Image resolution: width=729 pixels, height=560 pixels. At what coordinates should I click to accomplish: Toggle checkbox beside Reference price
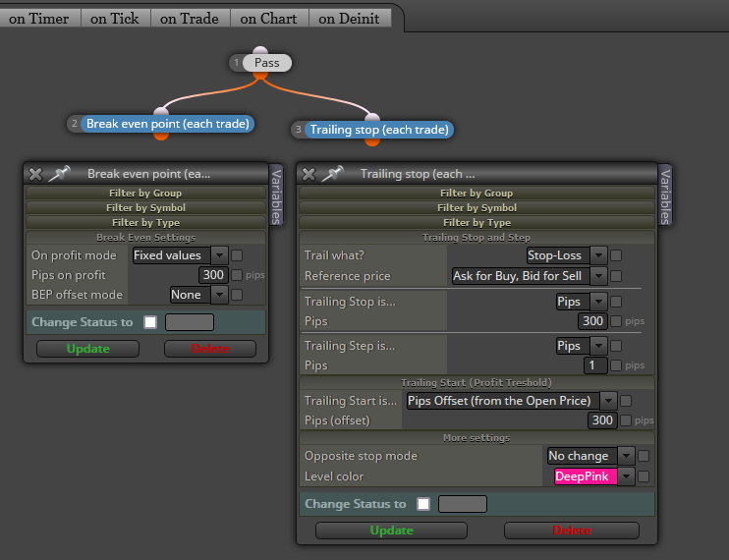pyautogui.click(x=616, y=276)
